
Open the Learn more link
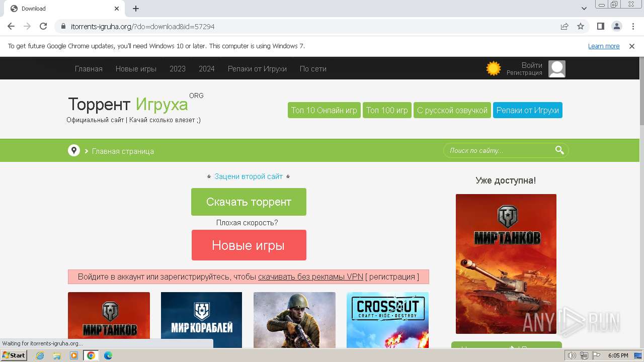(x=604, y=46)
